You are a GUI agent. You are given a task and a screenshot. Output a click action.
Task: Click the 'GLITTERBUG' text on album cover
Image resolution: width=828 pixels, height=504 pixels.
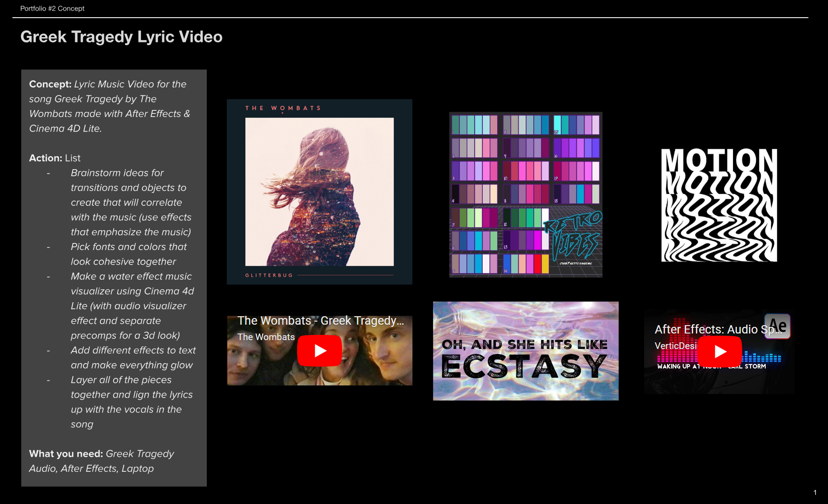269,275
